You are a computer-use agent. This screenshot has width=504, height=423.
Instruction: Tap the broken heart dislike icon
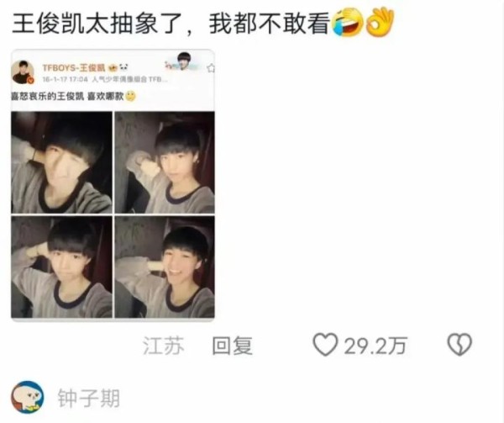coord(459,345)
